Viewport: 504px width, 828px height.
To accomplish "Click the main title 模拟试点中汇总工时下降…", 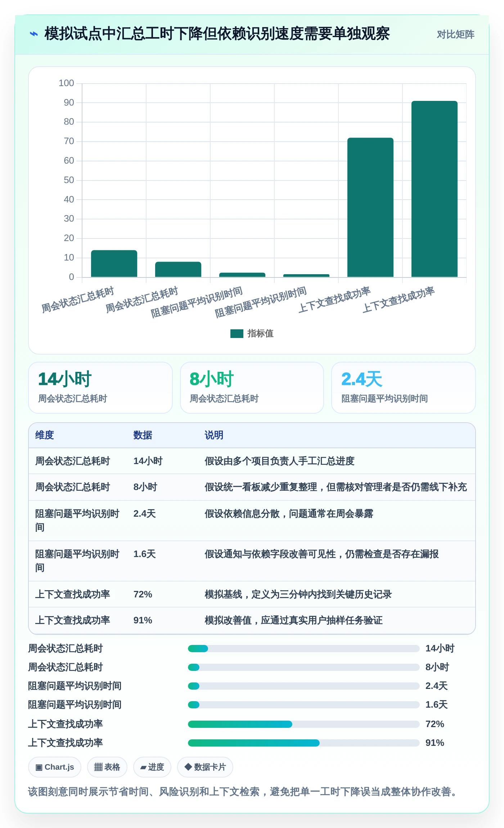I will click(217, 34).
